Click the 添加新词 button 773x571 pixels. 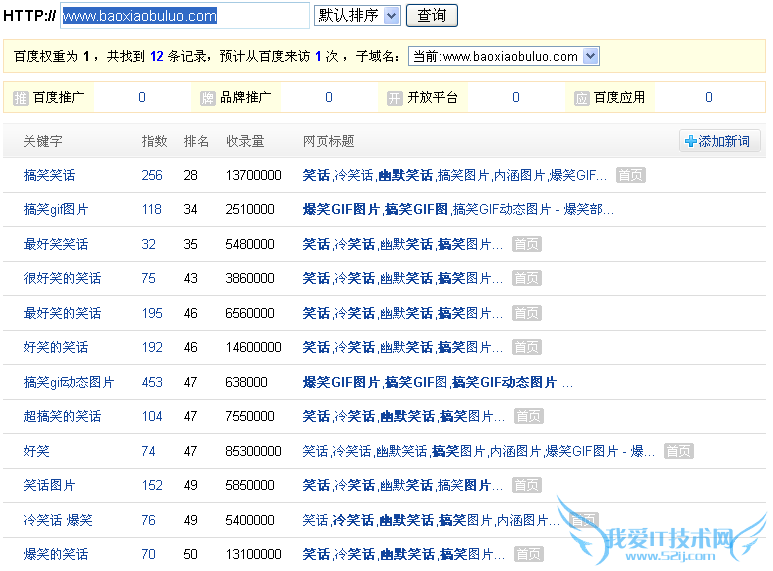click(x=719, y=142)
